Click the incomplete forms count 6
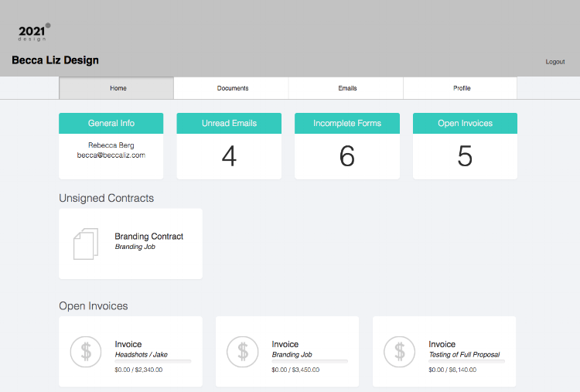 (347, 156)
